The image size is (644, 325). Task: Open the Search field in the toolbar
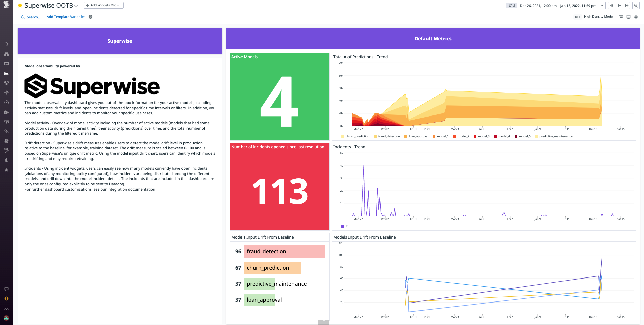tap(31, 17)
